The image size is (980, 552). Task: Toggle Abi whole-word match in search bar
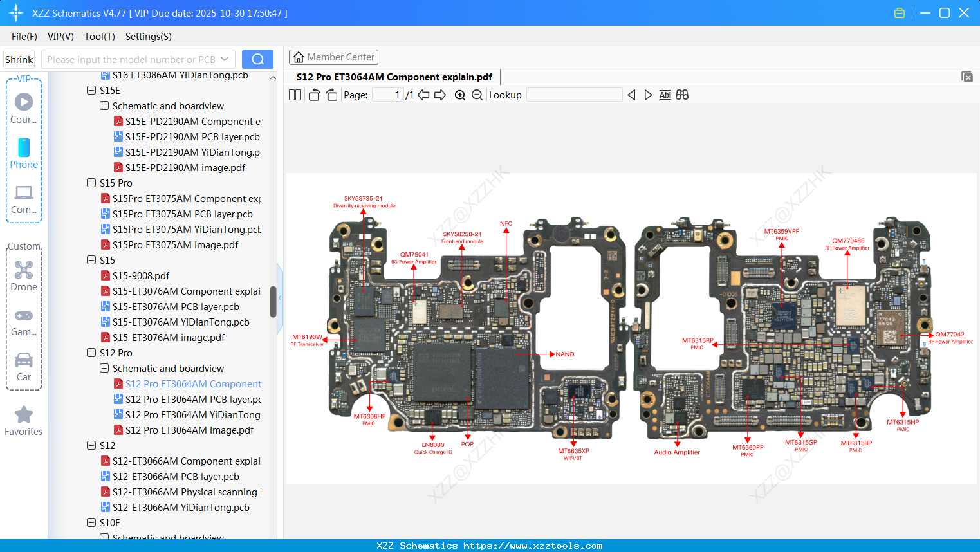pyautogui.click(x=665, y=95)
